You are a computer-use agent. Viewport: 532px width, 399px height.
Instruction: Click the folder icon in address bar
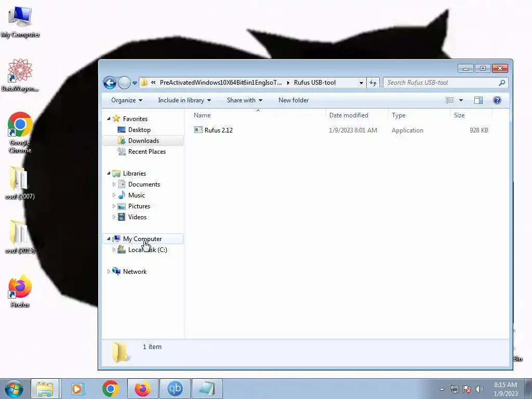[x=144, y=83]
